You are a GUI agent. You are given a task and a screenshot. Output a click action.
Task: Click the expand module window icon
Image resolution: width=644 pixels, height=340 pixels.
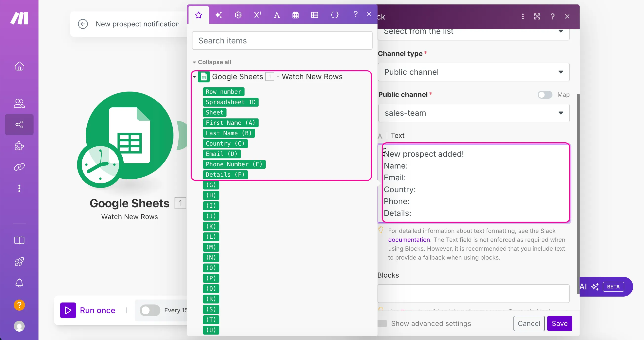click(537, 17)
